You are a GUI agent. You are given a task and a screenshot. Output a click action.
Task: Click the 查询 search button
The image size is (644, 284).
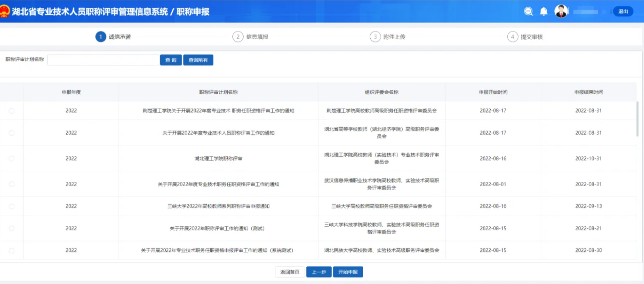171,60
